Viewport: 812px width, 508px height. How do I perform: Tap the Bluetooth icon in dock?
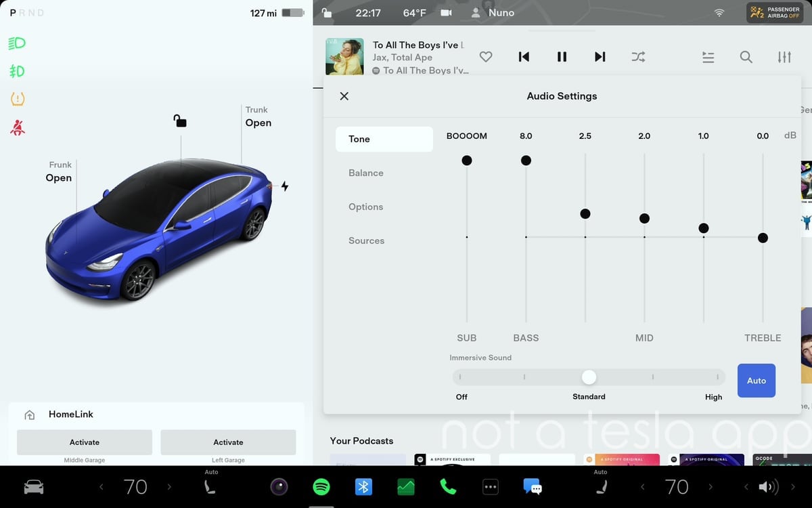point(363,486)
